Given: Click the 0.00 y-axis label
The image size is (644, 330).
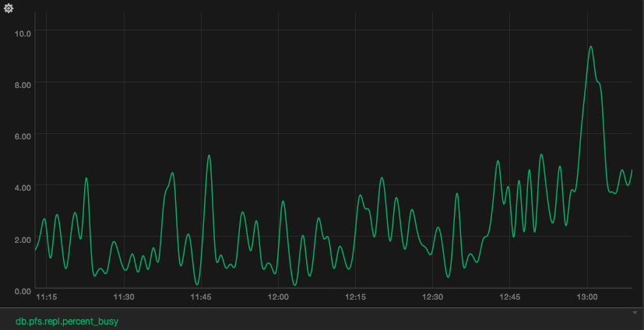Looking at the screenshot, I should click(x=23, y=291).
